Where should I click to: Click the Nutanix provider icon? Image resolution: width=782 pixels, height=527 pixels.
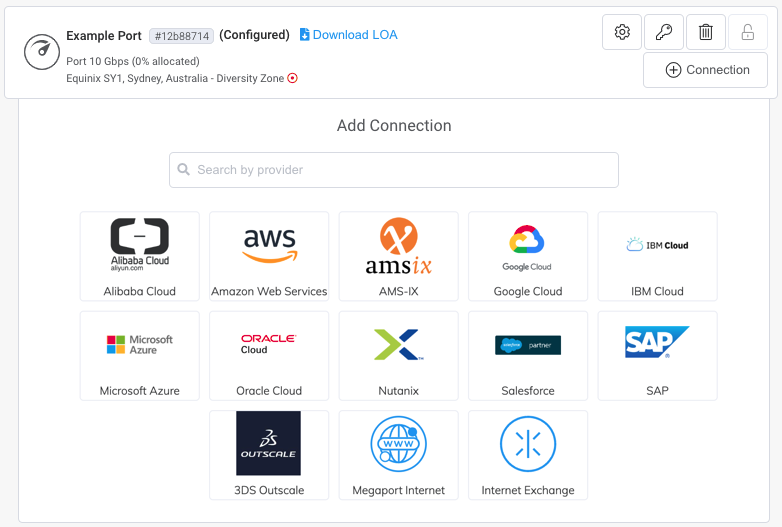(x=398, y=345)
